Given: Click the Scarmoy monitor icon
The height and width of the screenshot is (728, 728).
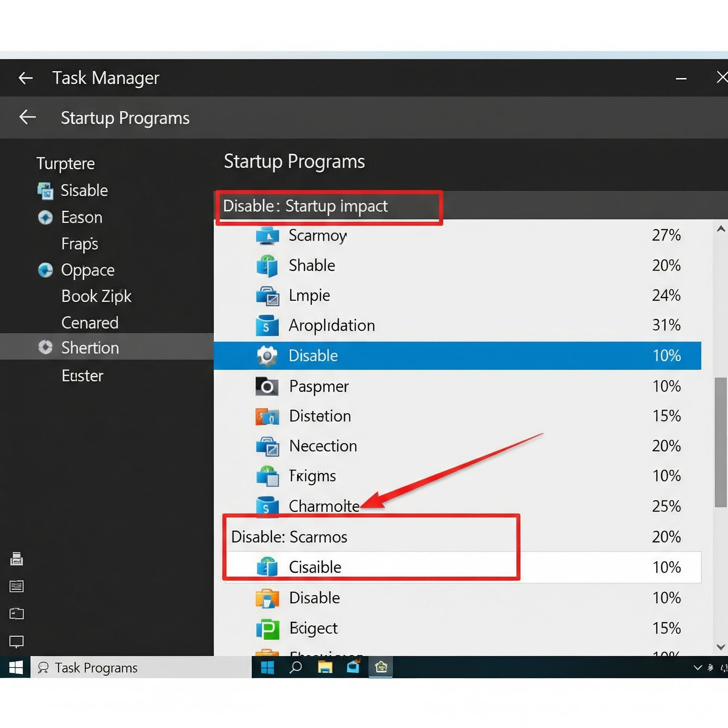Looking at the screenshot, I should click(x=267, y=236).
